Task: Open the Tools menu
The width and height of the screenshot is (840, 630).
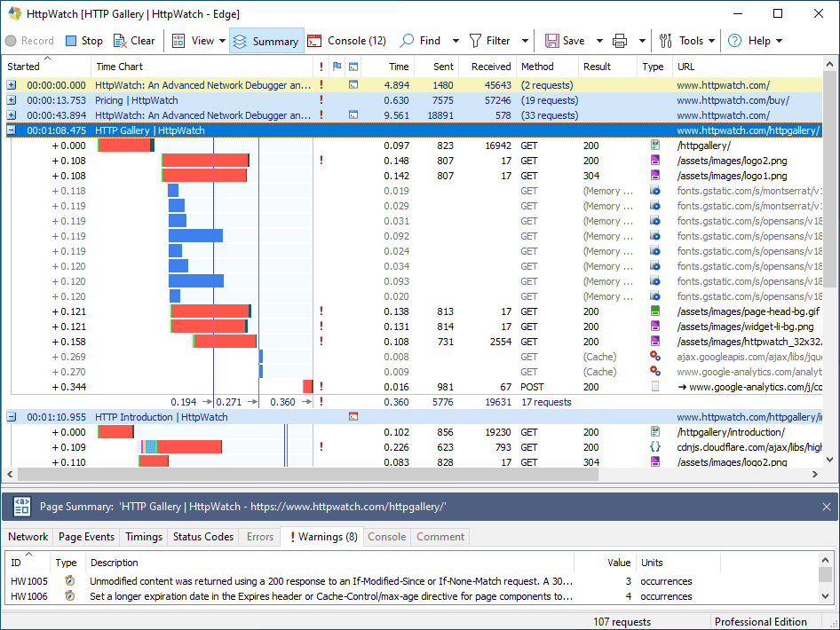Action: point(686,41)
